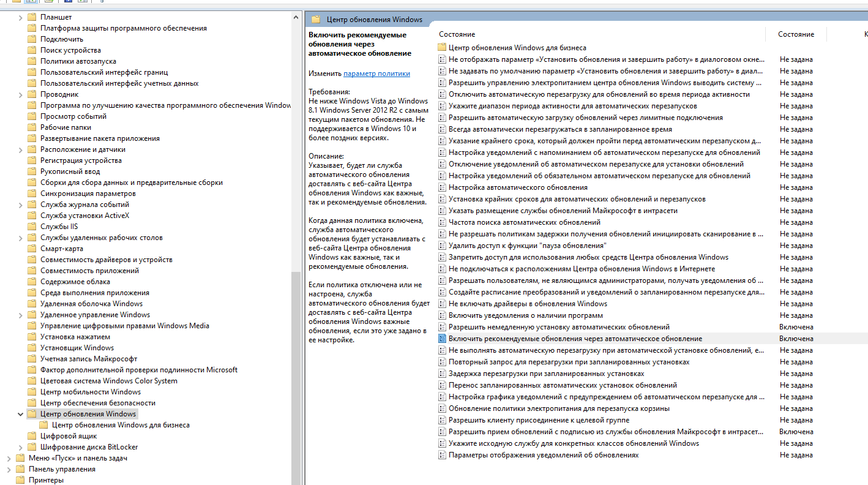Click the icon of Перенос запланированных автоматических установок обновлений
The width and height of the screenshot is (868, 485).
(x=442, y=385)
